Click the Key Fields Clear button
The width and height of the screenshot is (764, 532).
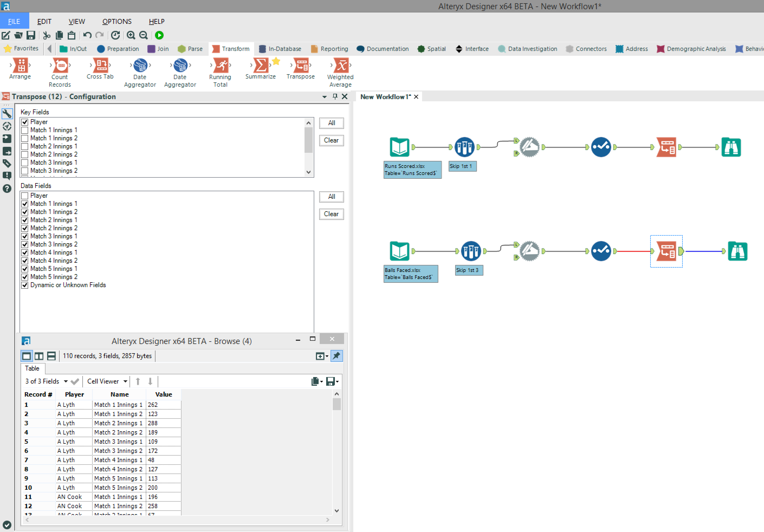tap(331, 140)
